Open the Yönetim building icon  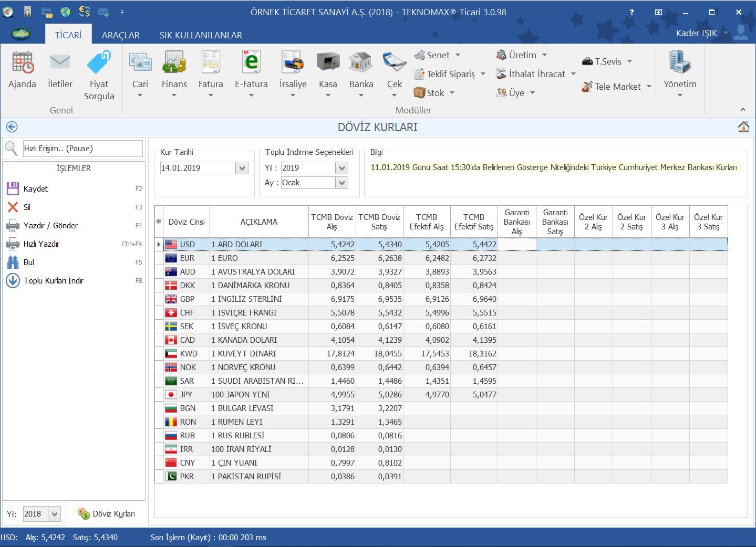coord(680,63)
